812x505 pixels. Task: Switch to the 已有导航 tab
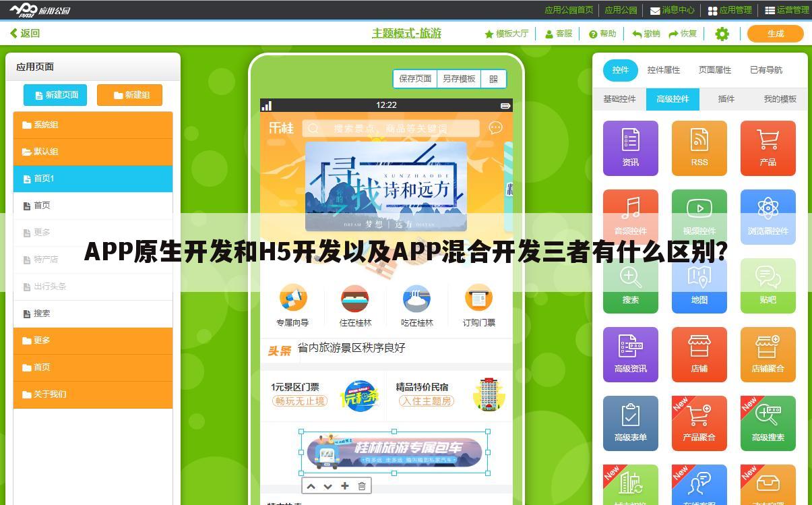click(766, 70)
